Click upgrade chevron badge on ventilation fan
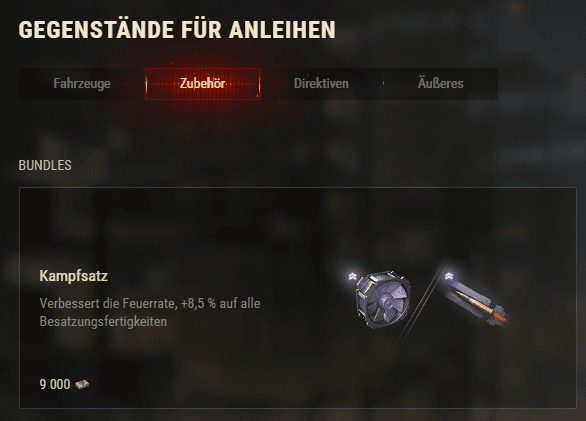 coord(352,277)
